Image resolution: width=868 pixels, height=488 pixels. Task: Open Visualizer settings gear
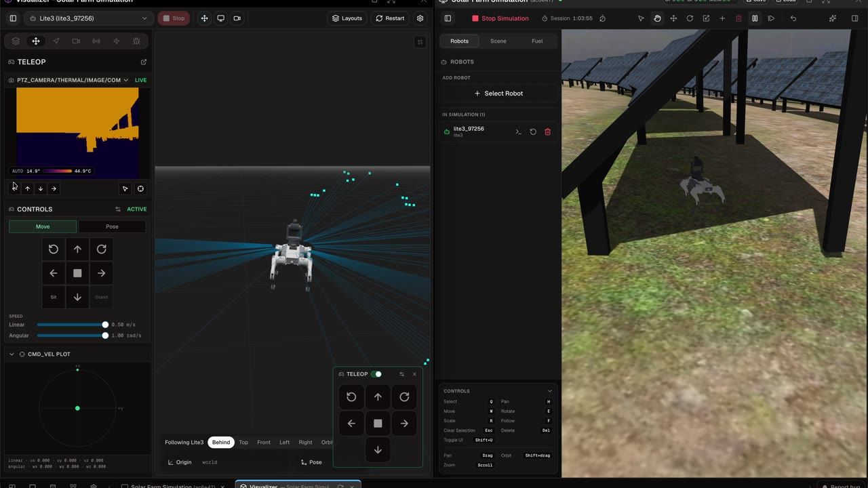[x=420, y=18]
